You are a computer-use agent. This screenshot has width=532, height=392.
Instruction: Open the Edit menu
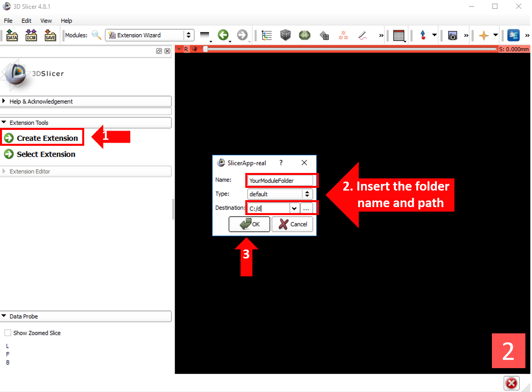27,21
